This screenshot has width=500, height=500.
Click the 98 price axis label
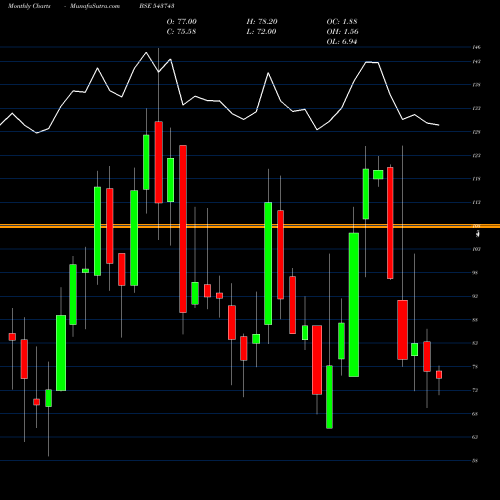pos(475,273)
